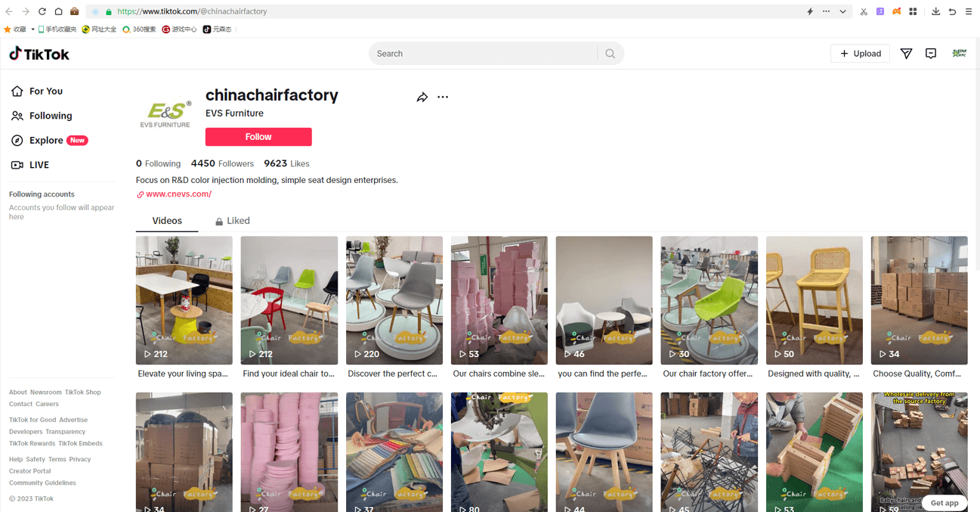Click the profile avatar in top right
This screenshot has height=512, width=980.
(x=960, y=54)
